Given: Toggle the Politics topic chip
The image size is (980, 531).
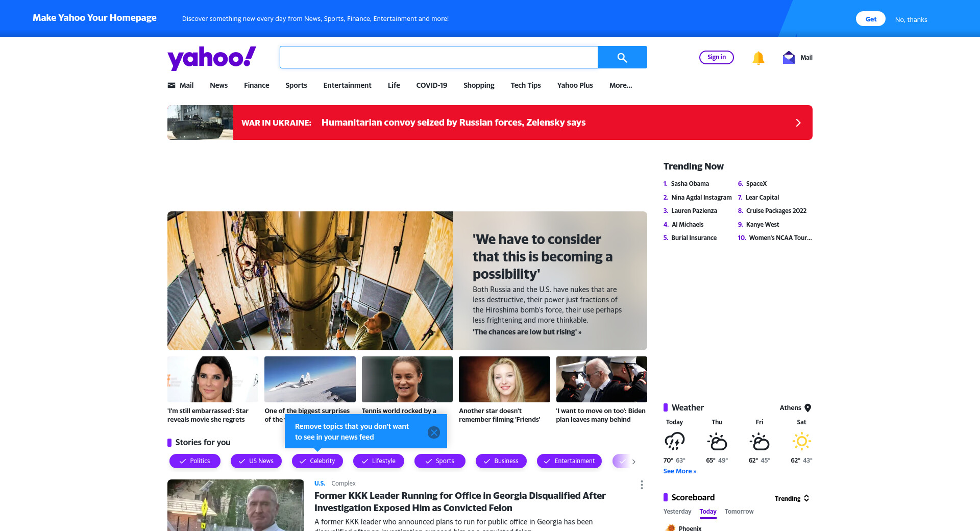Looking at the screenshot, I should coord(195,461).
